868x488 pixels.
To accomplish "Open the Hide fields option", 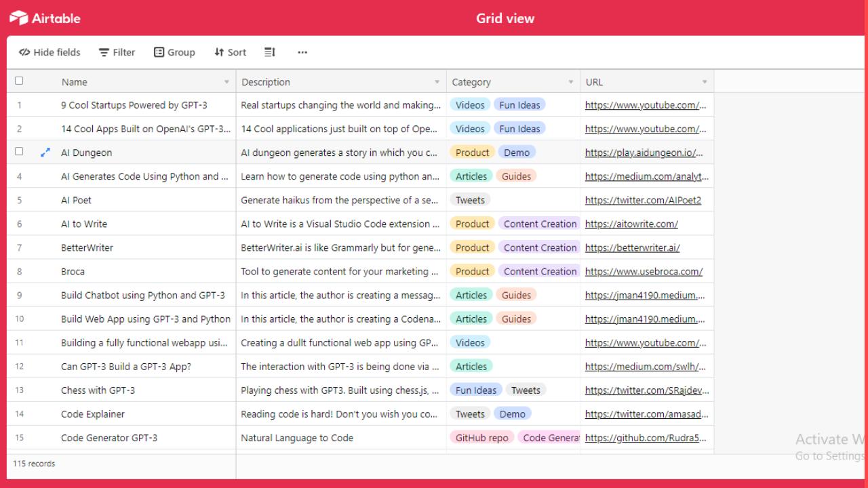I will click(x=50, y=52).
